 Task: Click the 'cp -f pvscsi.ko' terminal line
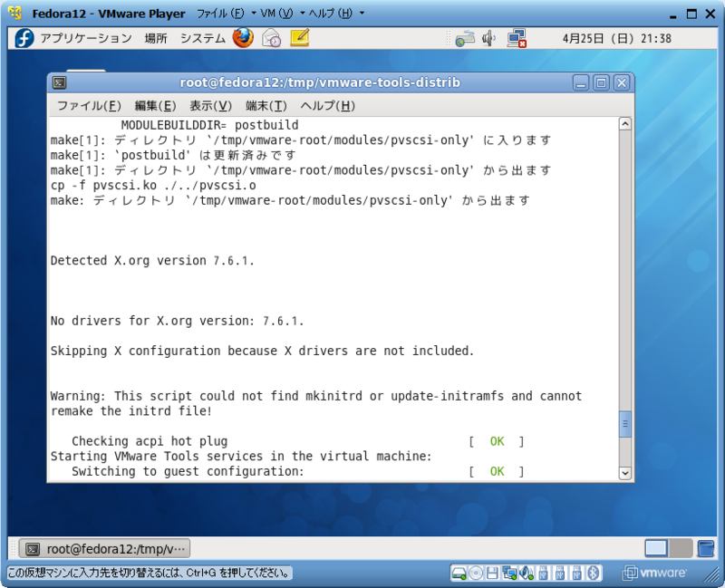(x=153, y=186)
